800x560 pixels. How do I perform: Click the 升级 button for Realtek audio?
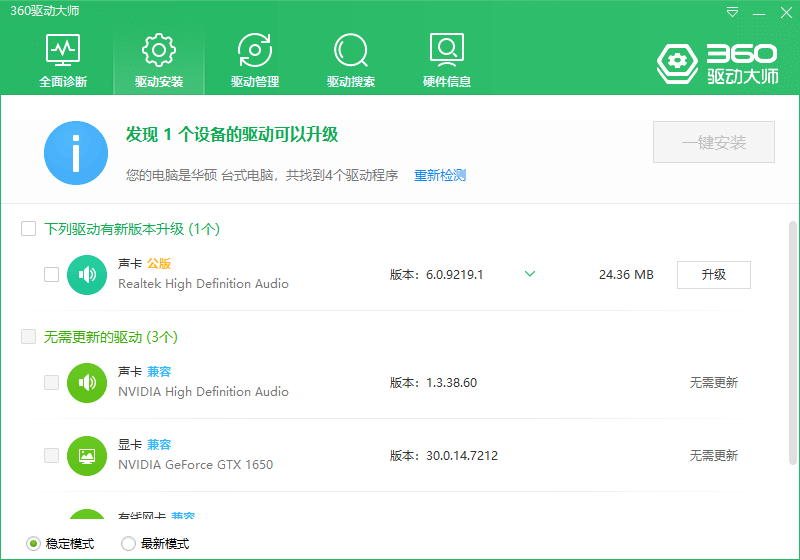pyautogui.click(x=713, y=275)
